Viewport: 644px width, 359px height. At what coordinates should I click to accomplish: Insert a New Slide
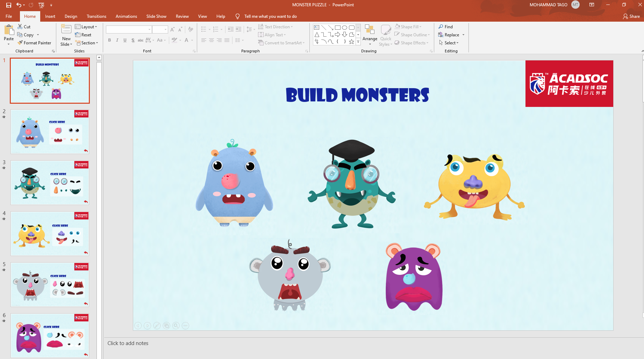pos(66,30)
